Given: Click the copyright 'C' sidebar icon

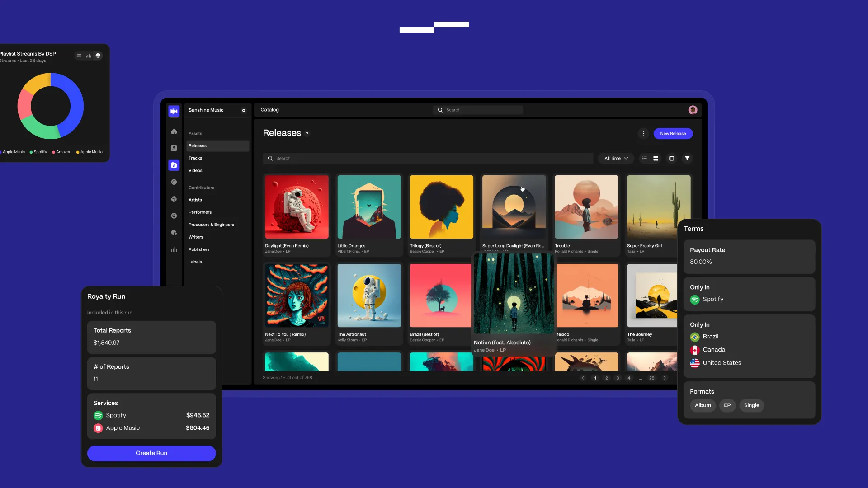Looking at the screenshot, I should (x=174, y=182).
